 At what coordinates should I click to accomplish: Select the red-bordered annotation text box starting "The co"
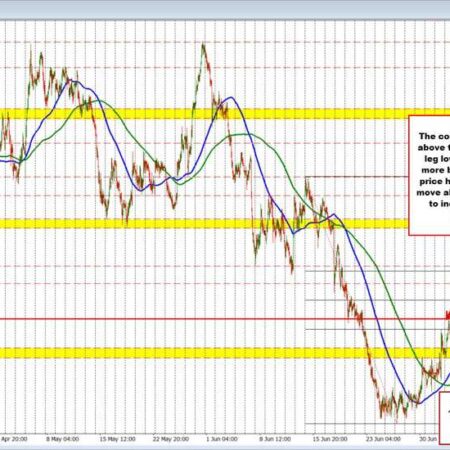point(430,175)
